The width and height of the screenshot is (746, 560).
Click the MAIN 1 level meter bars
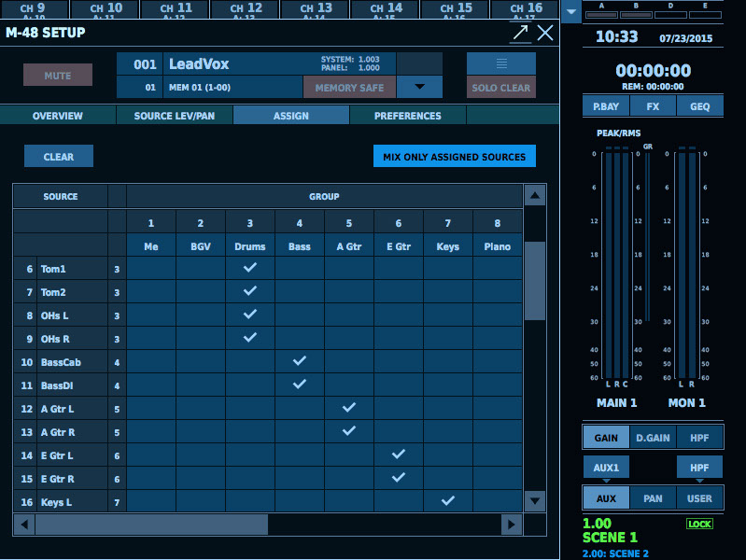[616, 264]
